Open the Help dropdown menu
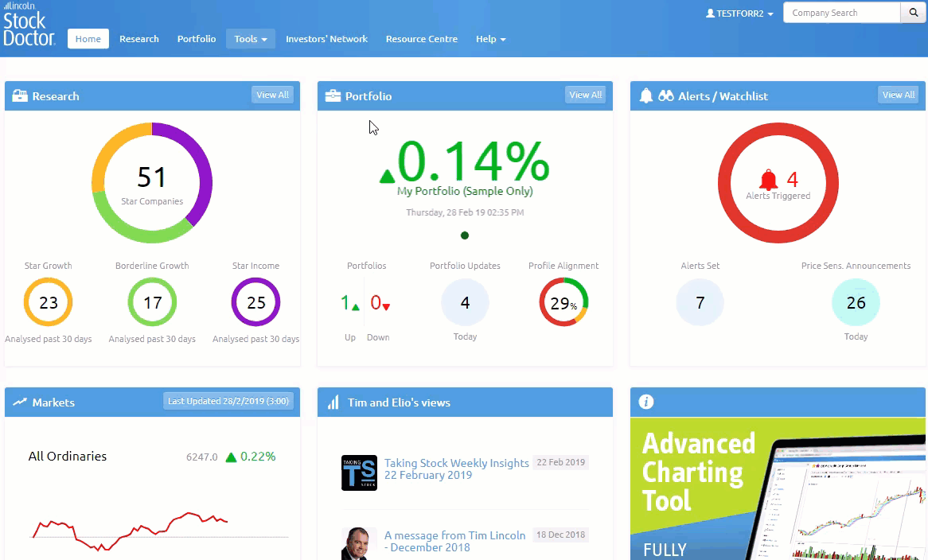The height and width of the screenshot is (560, 928). coord(490,39)
